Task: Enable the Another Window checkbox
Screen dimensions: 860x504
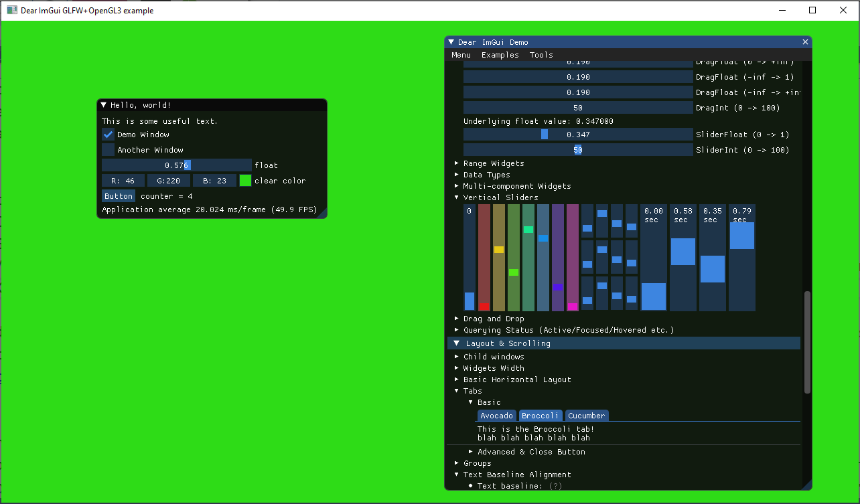Action: point(109,150)
